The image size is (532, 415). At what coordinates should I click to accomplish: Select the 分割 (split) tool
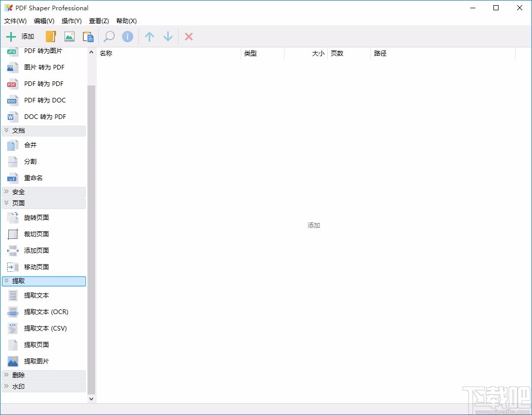click(x=30, y=161)
